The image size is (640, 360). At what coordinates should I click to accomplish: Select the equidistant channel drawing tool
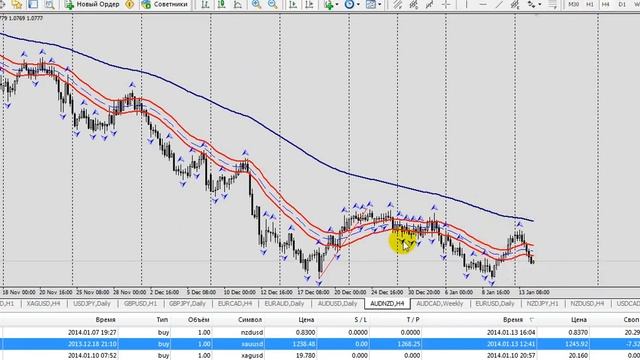pos(397,4)
